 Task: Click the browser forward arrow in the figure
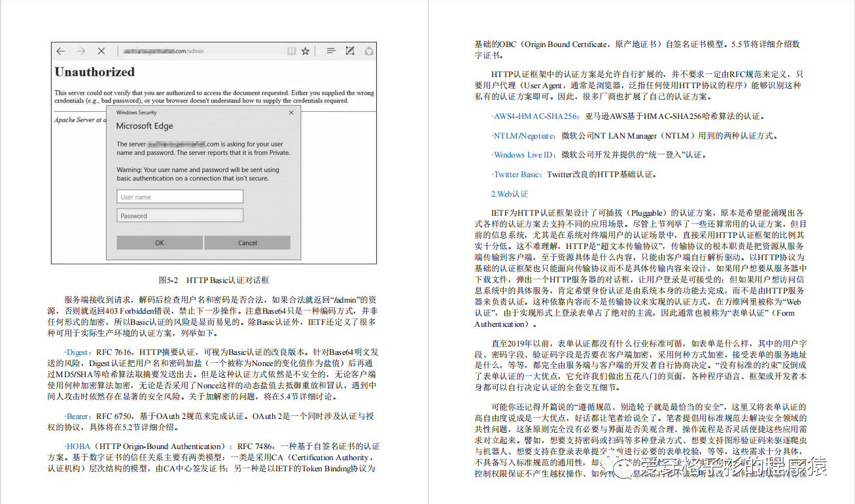(x=80, y=51)
